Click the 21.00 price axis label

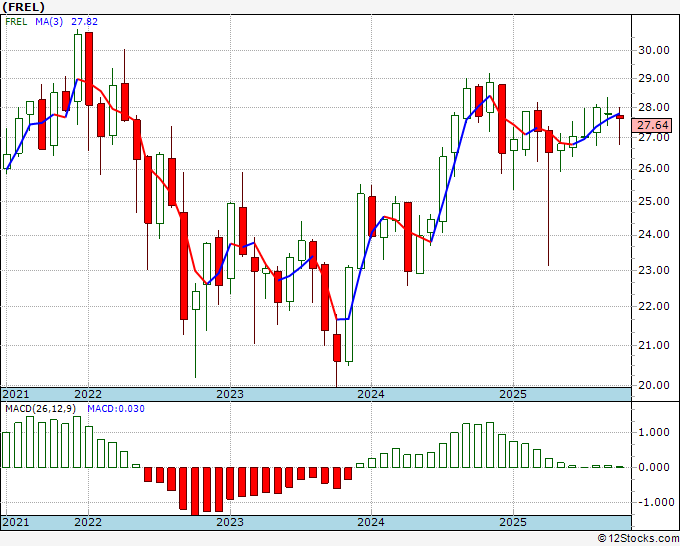coord(654,345)
